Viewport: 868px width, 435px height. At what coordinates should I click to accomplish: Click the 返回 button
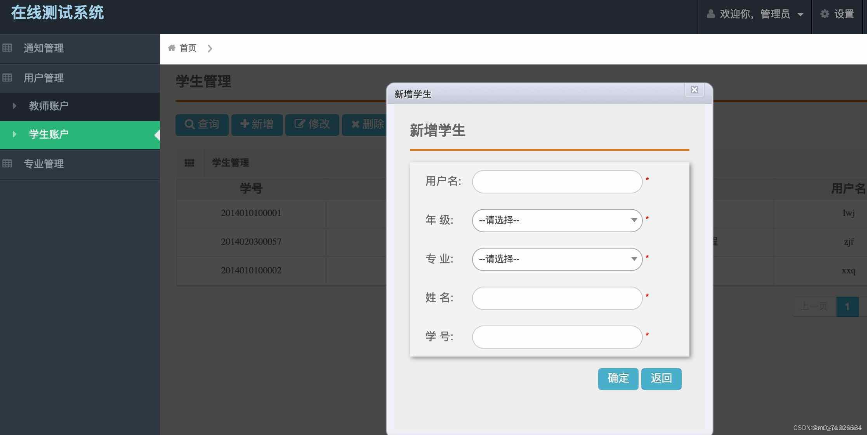[x=661, y=379]
